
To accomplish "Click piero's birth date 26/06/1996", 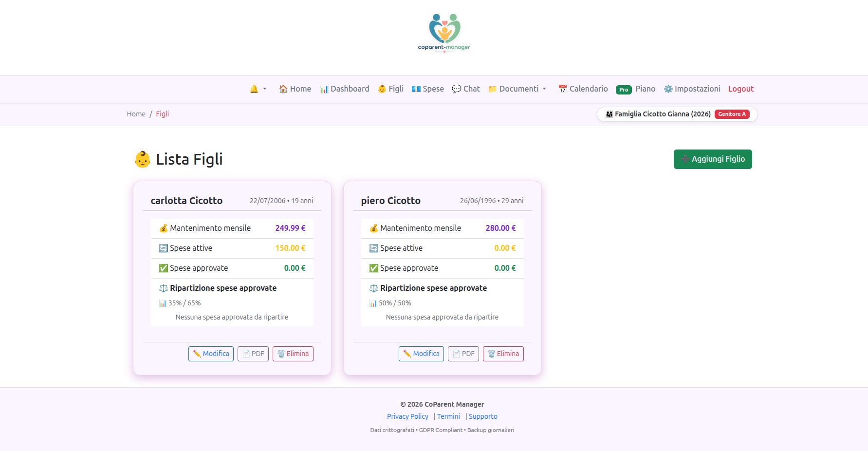I will 478,201.
